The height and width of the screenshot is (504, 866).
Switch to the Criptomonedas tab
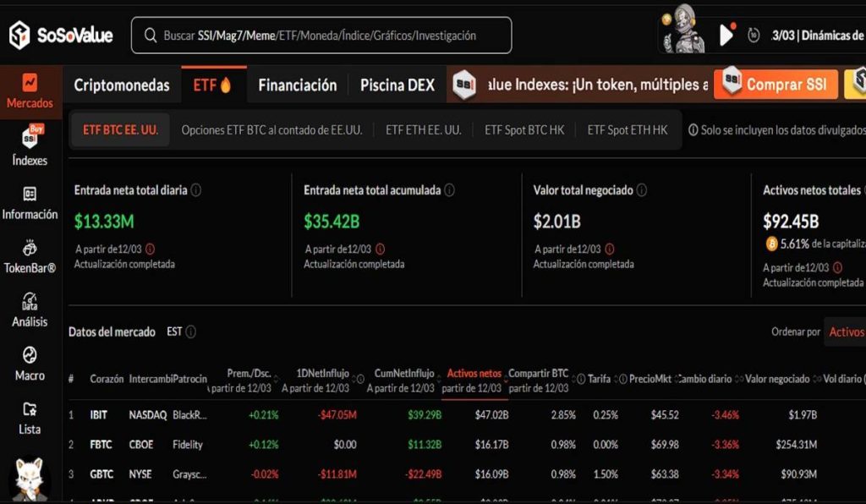122,85
